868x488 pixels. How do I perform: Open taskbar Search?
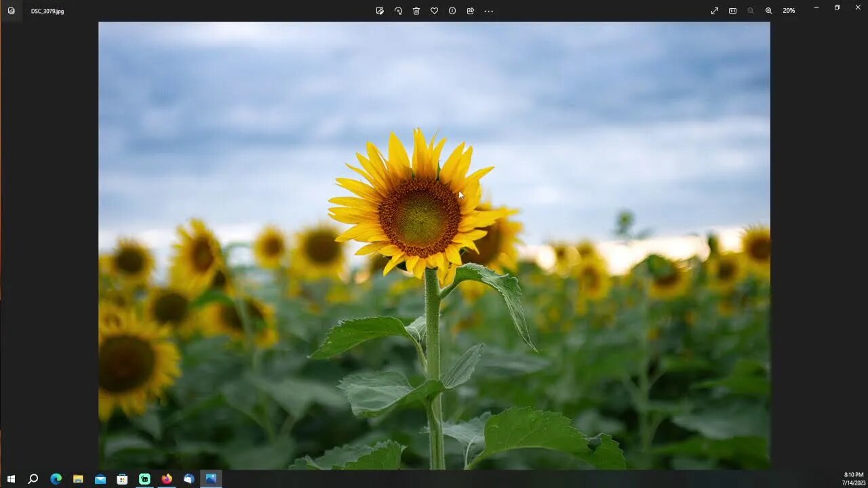coord(33,479)
